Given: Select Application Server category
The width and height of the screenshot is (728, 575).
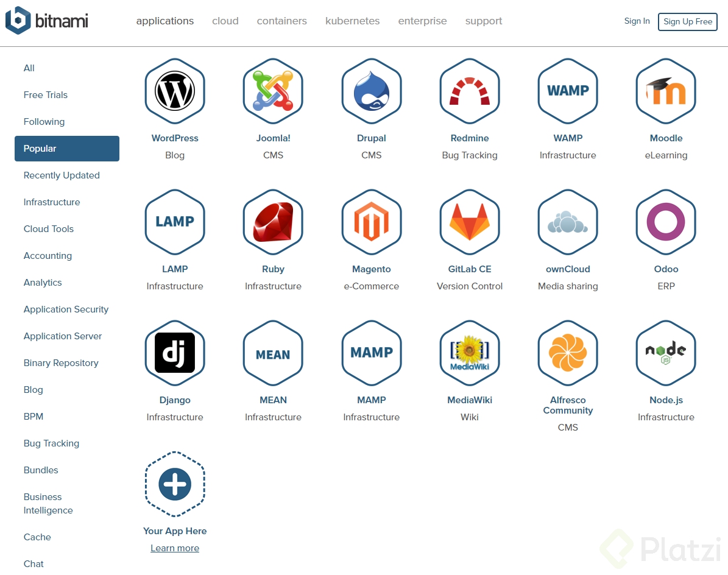Looking at the screenshot, I should (63, 336).
